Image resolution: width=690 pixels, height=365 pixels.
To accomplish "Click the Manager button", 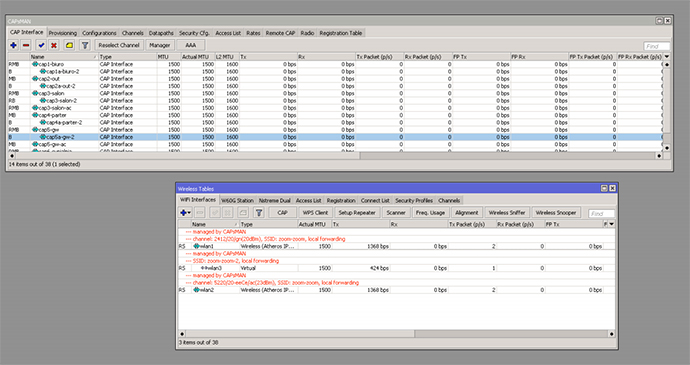I will point(159,45).
